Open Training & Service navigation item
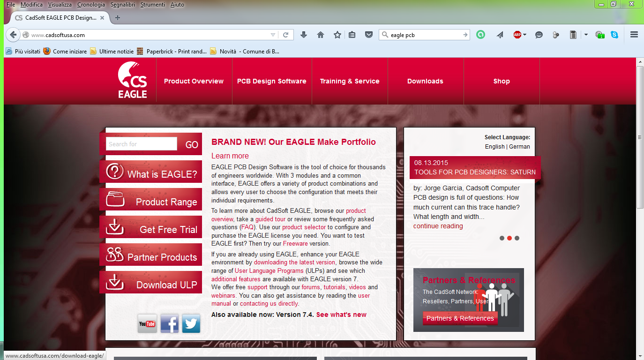 [350, 81]
